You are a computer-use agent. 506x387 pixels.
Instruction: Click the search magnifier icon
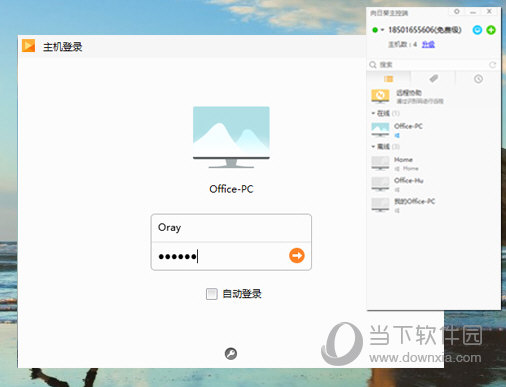[373, 65]
